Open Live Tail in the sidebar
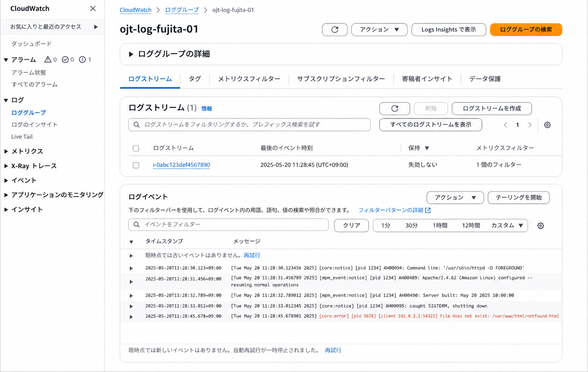588x372 pixels. [22, 137]
